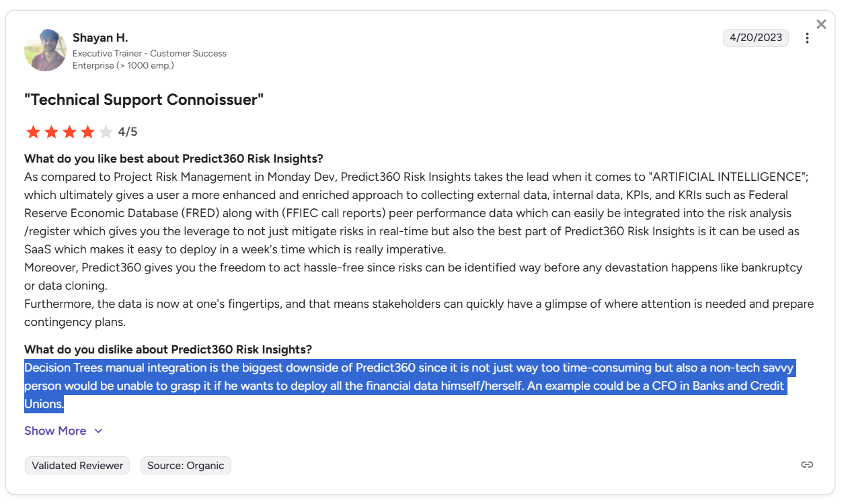The width and height of the screenshot is (848, 504).
Task: Click the highlighted Decision Trees paragraph
Action: coord(410,386)
